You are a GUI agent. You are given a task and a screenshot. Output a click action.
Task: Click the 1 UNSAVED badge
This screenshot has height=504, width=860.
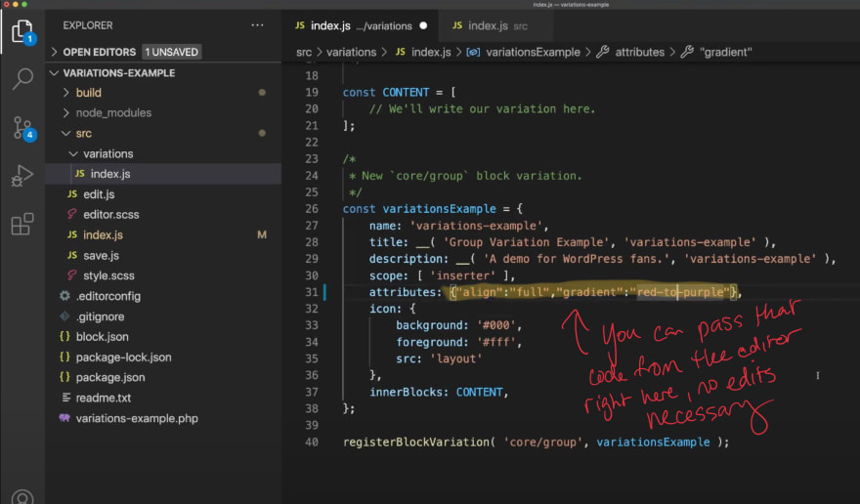(x=172, y=52)
